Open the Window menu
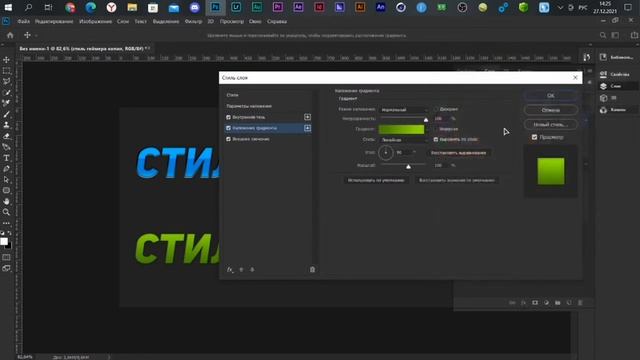The height and width of the screenshot is (360, 640). [x=255, y=22]
